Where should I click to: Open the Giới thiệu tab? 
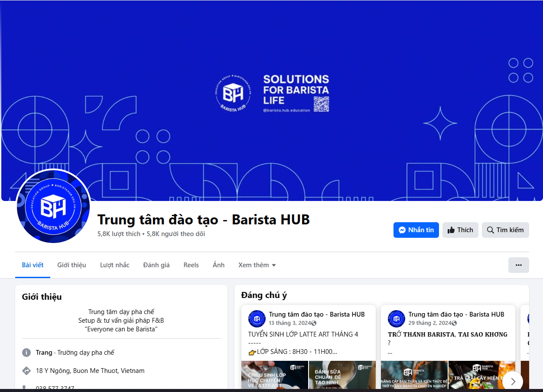tap(72, 265)
